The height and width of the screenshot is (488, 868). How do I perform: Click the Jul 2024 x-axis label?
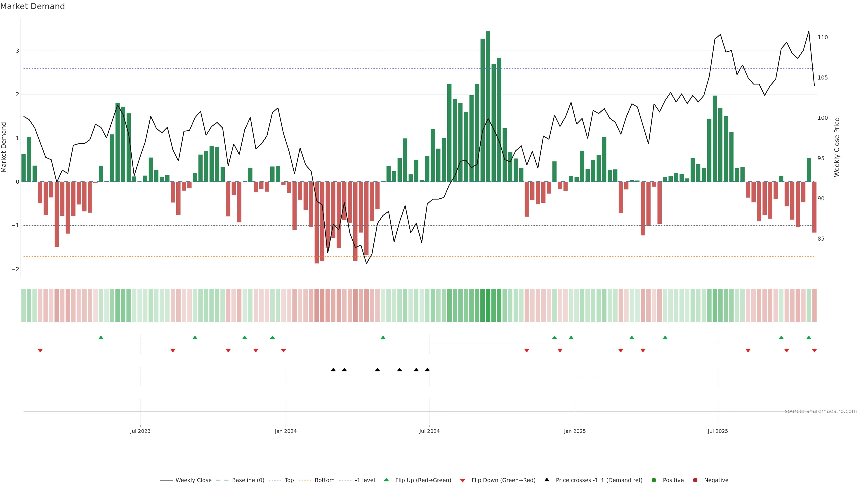(x=429, y=431)
